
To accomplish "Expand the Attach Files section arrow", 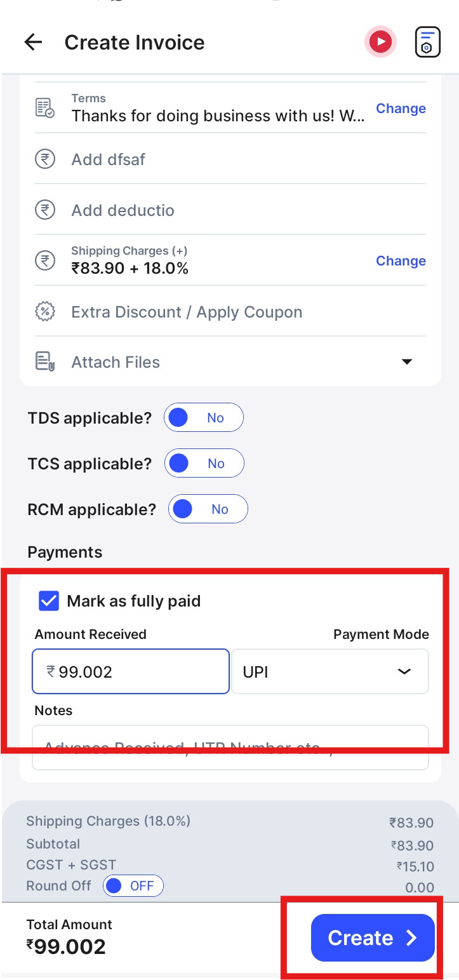I will click(407, 362).
